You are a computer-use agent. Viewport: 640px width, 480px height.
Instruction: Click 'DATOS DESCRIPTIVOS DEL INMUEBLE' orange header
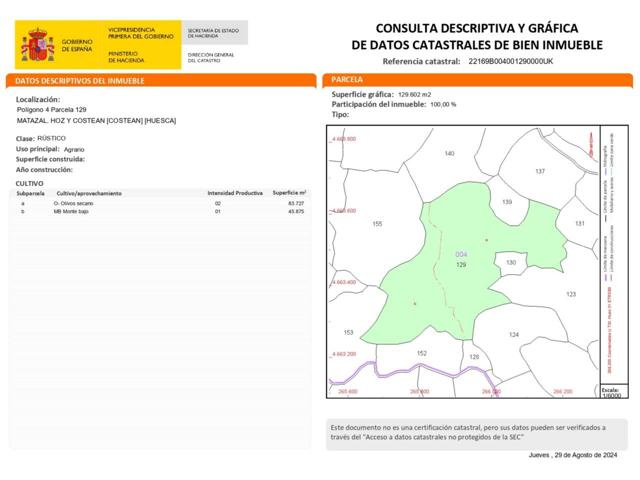pyautogui.click(x=161, y=81)
